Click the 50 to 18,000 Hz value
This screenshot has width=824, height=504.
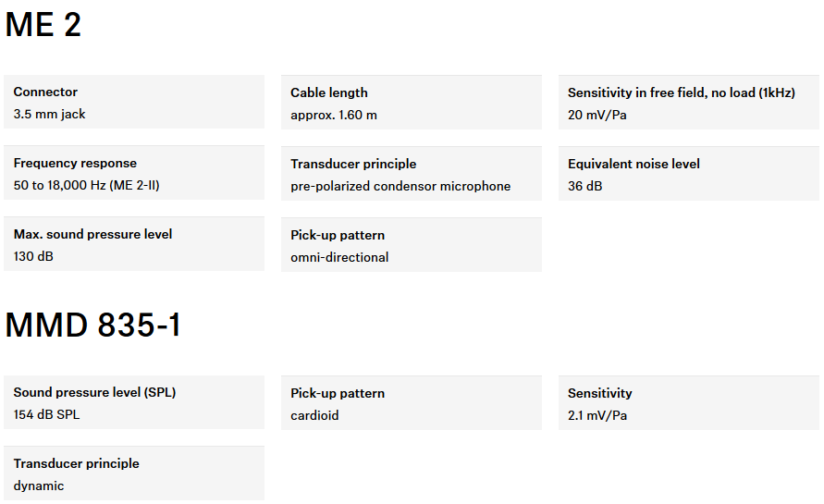(x=88, y=186)
